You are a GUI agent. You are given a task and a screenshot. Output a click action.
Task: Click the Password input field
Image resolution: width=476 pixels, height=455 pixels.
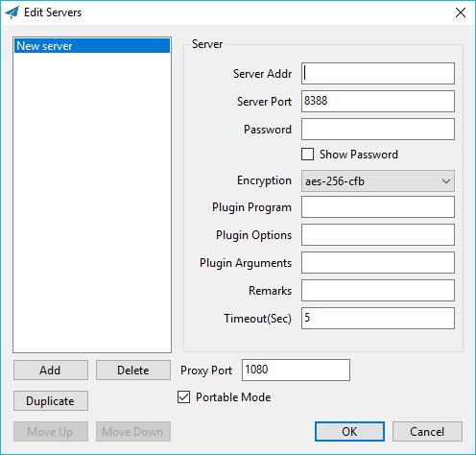(378, 130)
